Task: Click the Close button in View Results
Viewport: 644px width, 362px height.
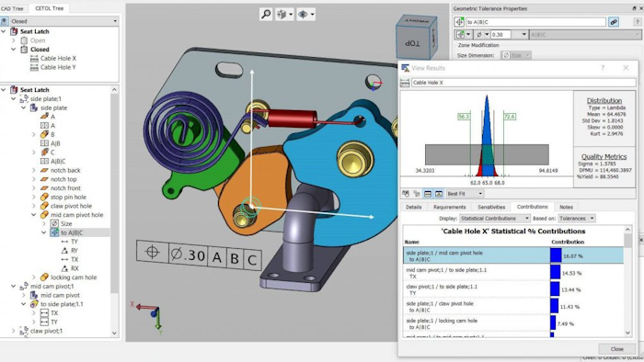Action: point(617,349)
